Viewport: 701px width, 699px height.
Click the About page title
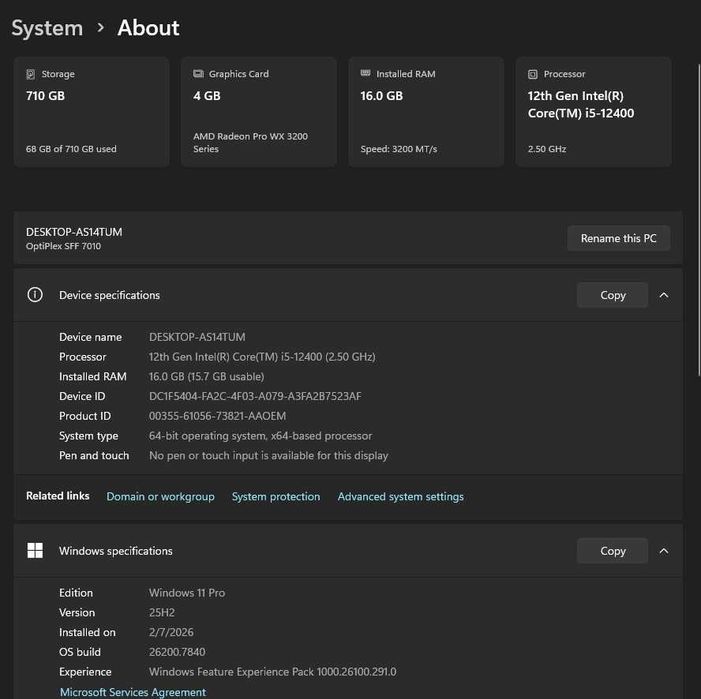click(148, 28)
